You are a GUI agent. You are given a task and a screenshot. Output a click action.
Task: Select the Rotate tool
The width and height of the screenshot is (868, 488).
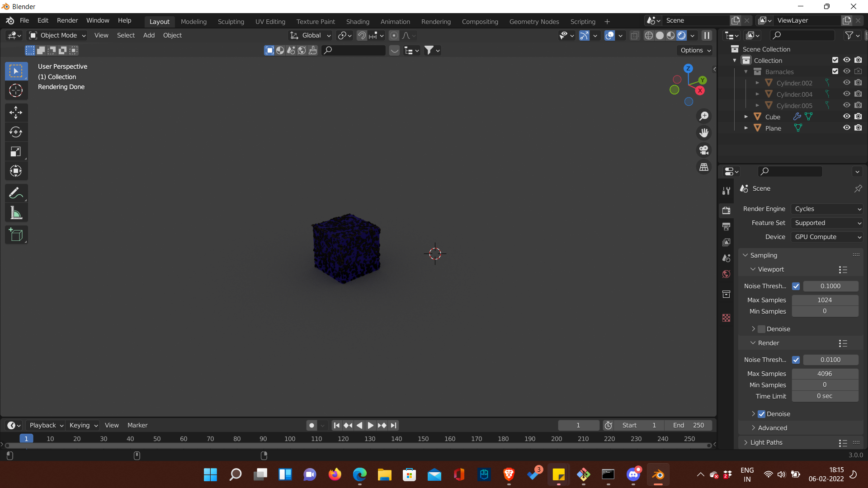[16, 132]
